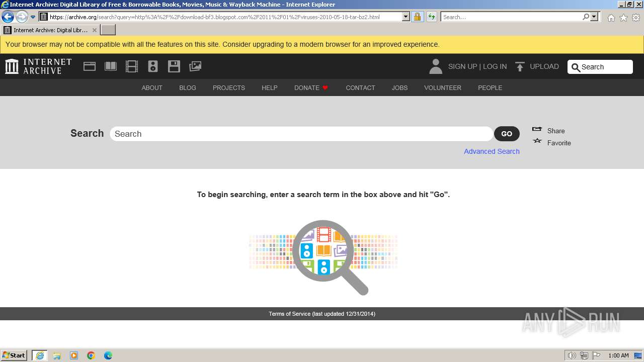Open the Audio speaker icon
Image resolution: width=644 pixels, height=362 pixels.
click(153, 66)
